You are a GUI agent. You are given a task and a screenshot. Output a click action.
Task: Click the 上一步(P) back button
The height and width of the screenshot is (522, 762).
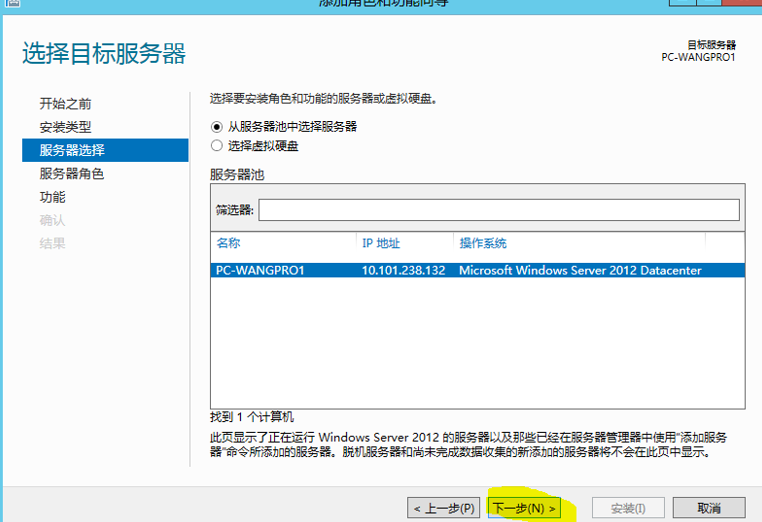coord(444,508)
